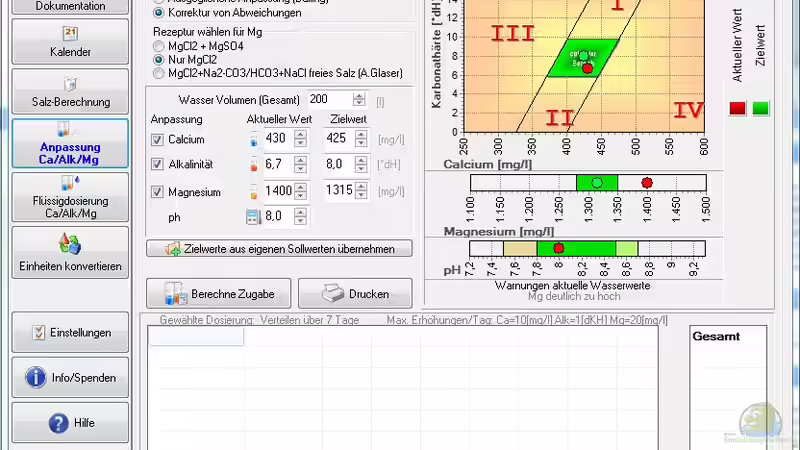Select Anpassung Ca/Alk/Mg sidebar item

click(x=70, y=143)
